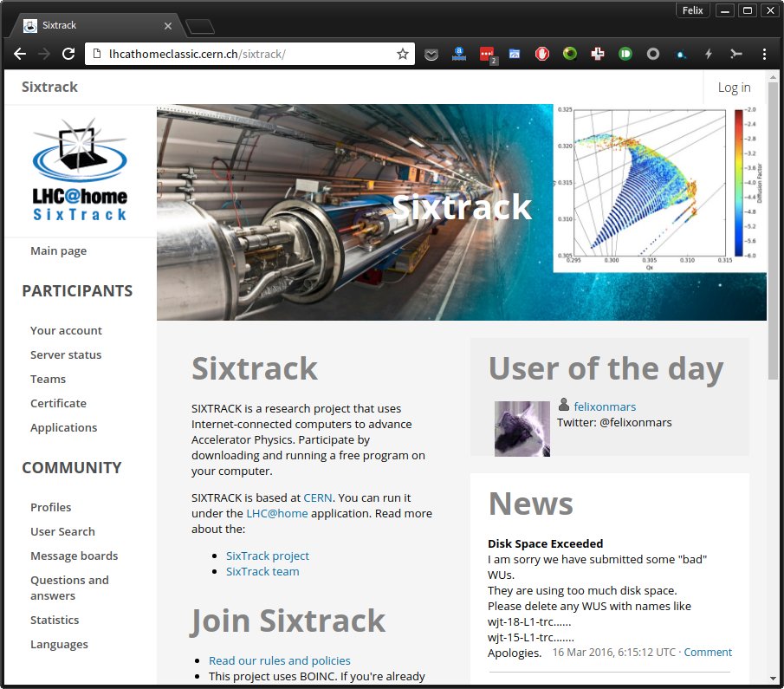Click the Pocket extension icon
This screenshot has height=689, width=784.
pos(431,54)
